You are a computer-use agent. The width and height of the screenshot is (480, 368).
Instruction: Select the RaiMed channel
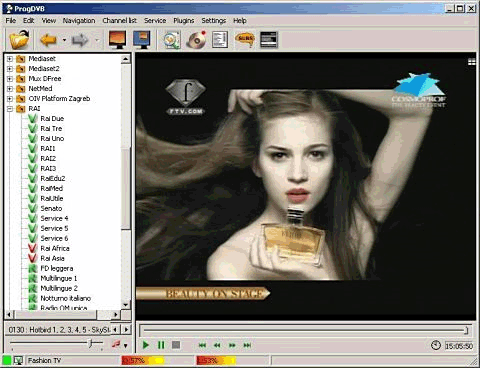point(51,189)
